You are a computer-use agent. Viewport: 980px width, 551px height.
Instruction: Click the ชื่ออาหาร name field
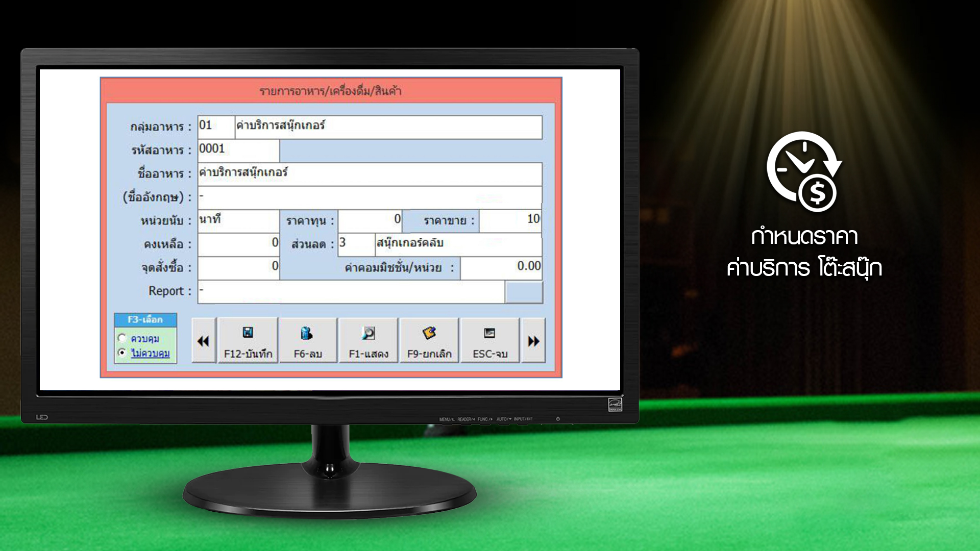370,173
